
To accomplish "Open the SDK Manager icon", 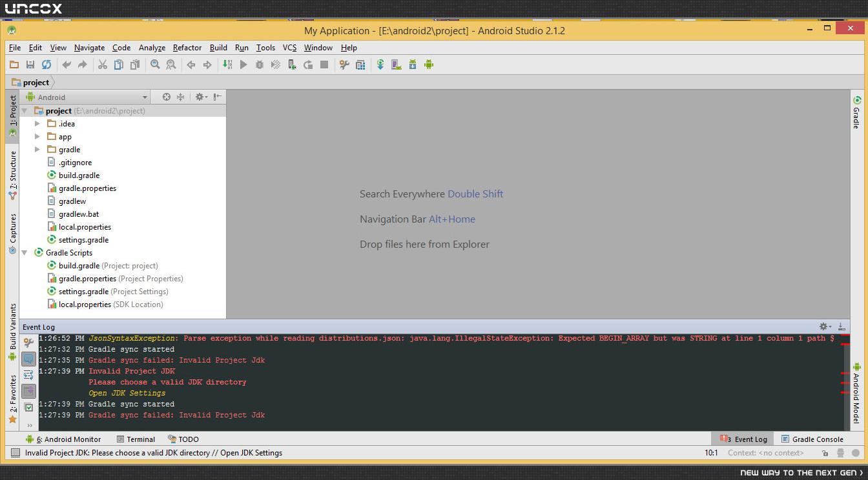I will (x=413, y=65).
